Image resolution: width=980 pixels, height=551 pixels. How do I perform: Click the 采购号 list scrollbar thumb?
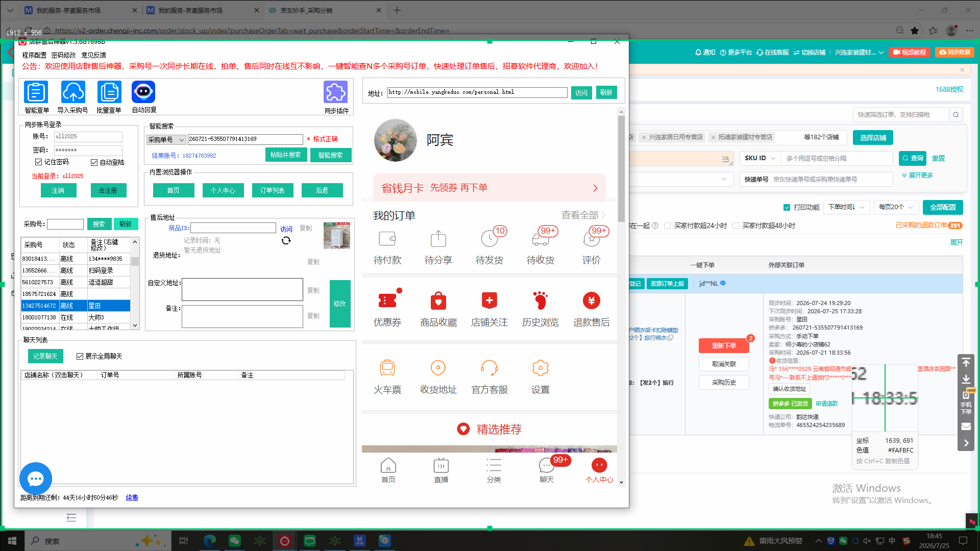(x=135, y=261)
